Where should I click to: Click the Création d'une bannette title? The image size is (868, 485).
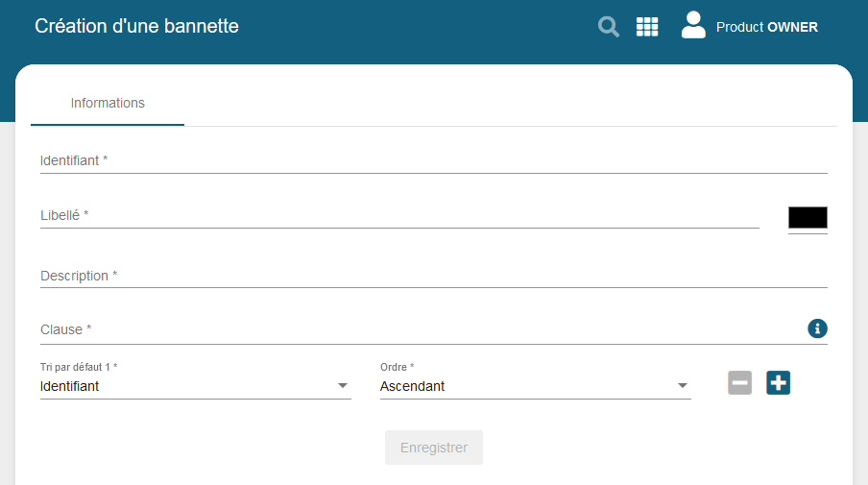pyautogui.click(x=136, y=26)
